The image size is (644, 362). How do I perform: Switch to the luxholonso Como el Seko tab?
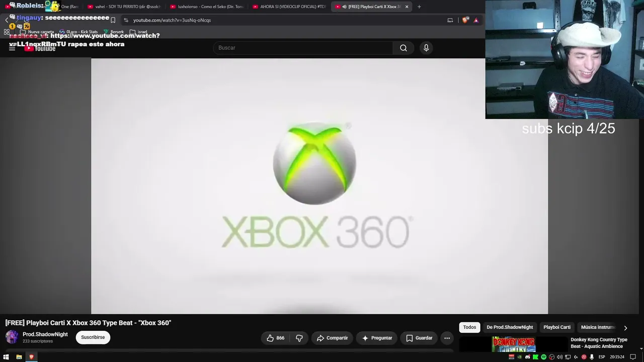pyautogui.click(x=206, y=7)
